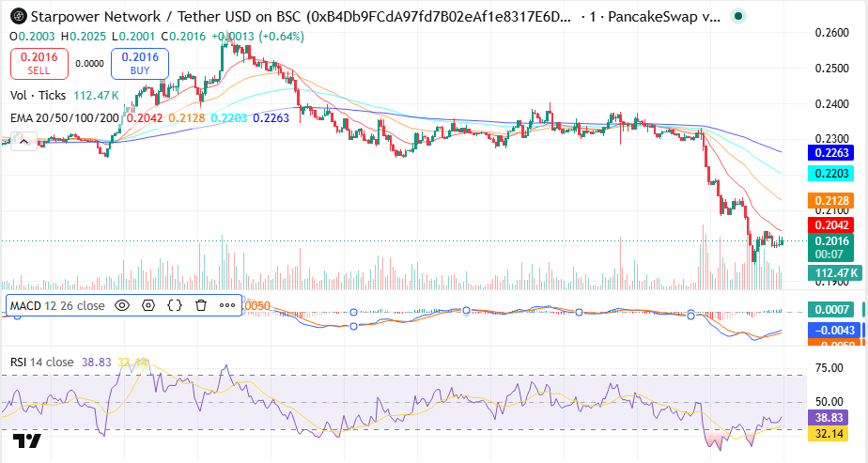Click the yellow 32.14 RSI axis label
The height and width of the screenshot is (463, 868).
pos(829,433)
